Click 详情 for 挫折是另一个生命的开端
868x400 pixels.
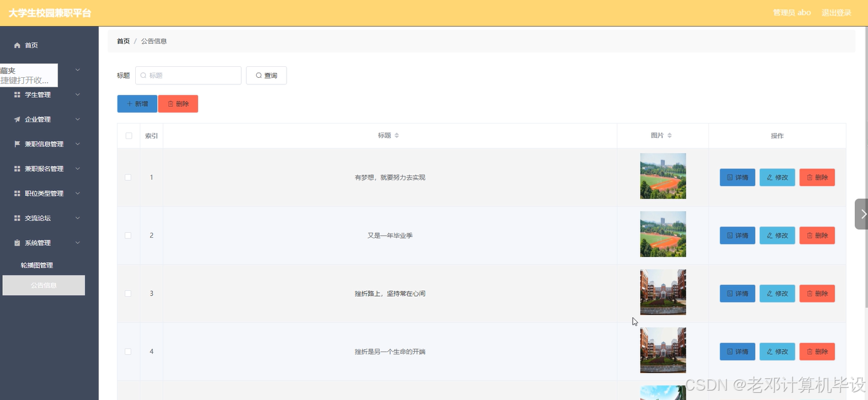(x=737, y=351)
